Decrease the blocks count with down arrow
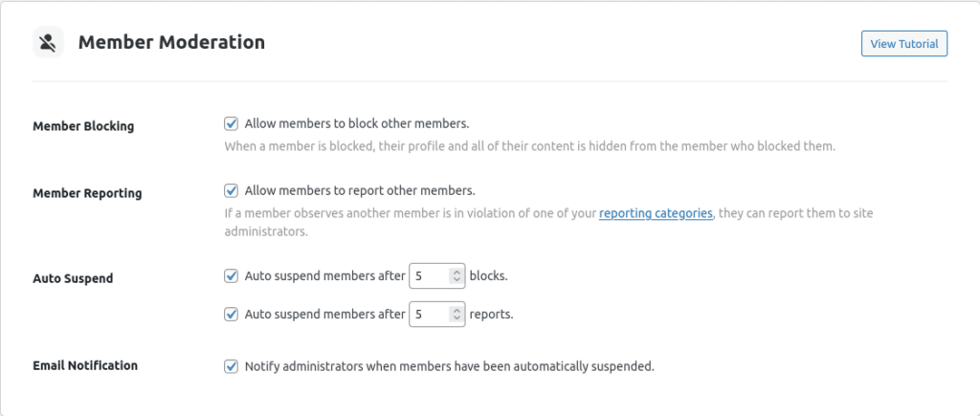This screenshot has width=980, height=416. (457, 281)
